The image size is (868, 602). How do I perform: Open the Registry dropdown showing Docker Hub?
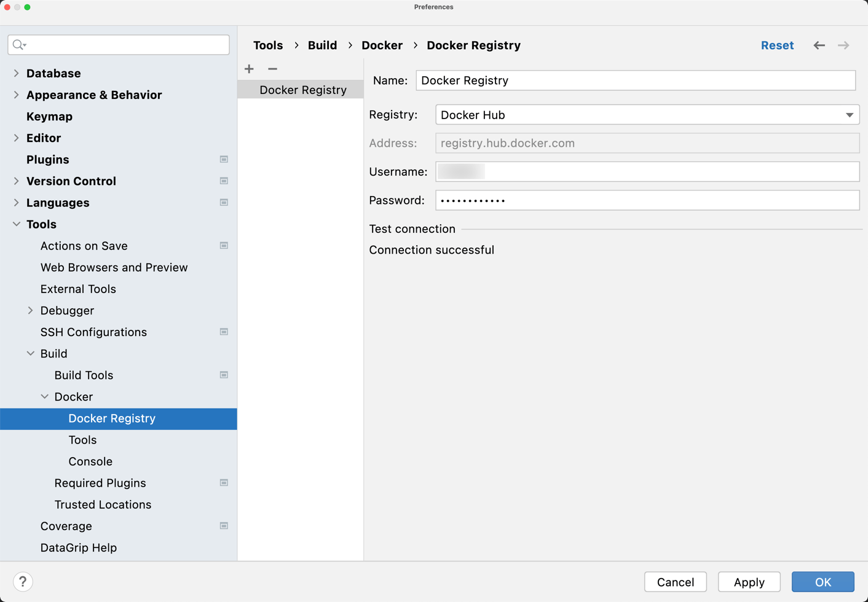(850, 114)
